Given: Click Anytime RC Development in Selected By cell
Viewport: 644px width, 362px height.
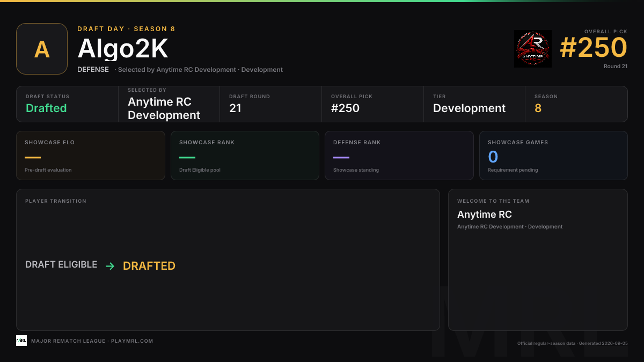Looking at the screenshot, I should (x=164, y=108).
